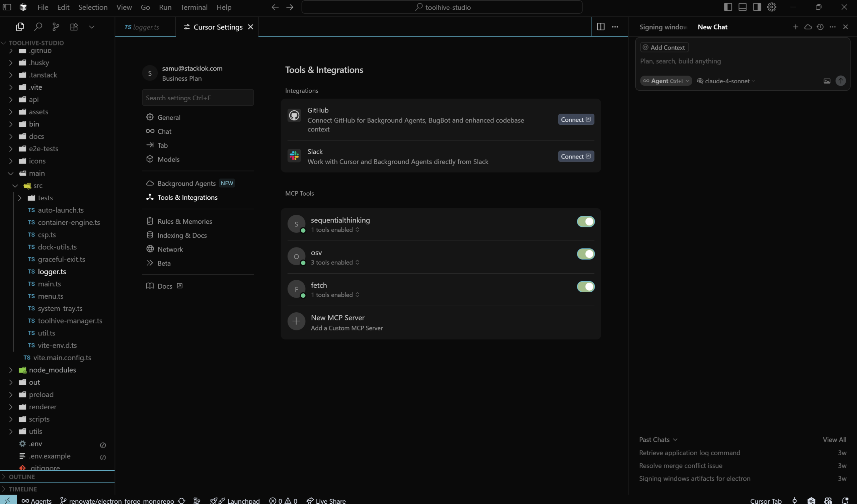Screen dimensions: 857x504
Task: Connect the GitHub integration
Action: point(576,120)
